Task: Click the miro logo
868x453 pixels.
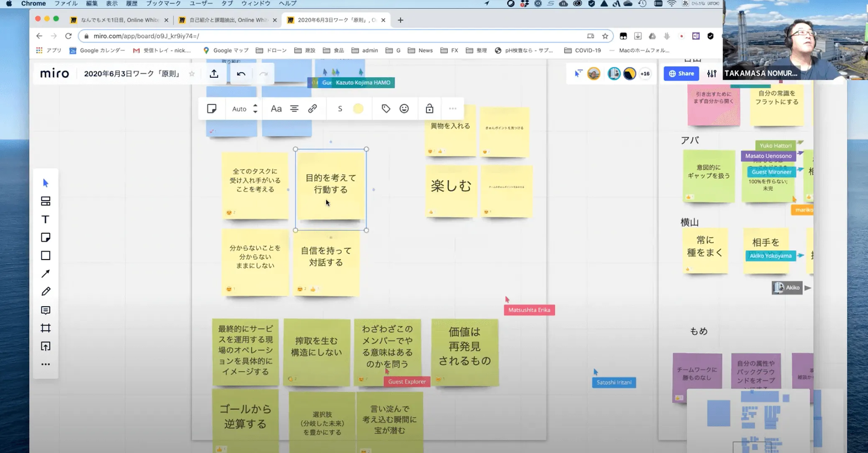Action: (54, 73)
